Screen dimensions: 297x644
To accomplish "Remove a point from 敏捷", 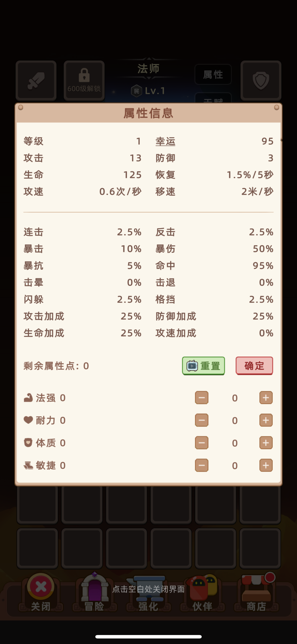I will 201,465.
